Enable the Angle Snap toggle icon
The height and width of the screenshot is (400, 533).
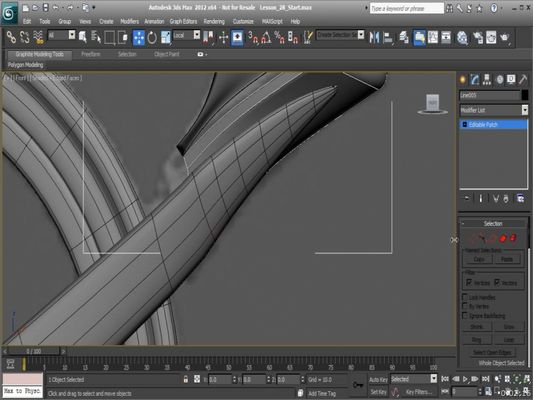pyautogui.click(x=266, y=37)
